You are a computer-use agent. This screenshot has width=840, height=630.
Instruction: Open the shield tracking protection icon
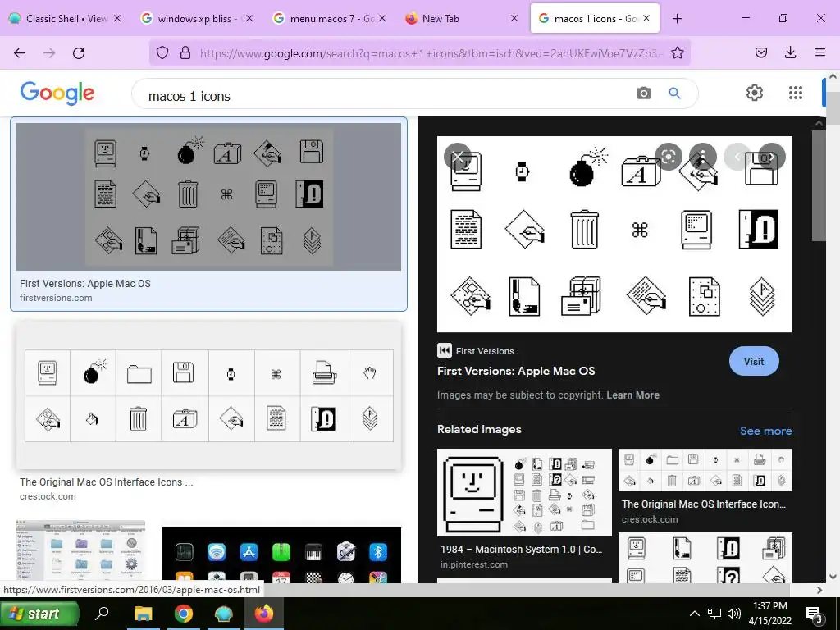[x=162, y=52]
